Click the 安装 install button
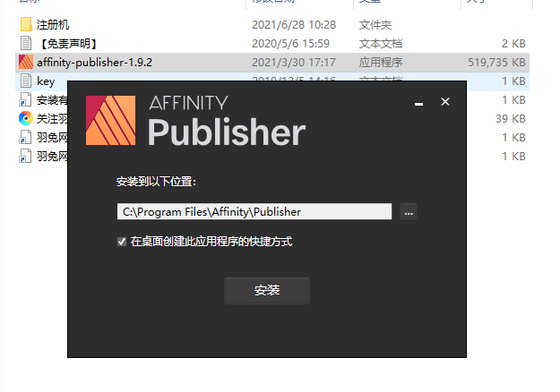The width and height of the screenshot is (560, 392). tap(267, 290)
